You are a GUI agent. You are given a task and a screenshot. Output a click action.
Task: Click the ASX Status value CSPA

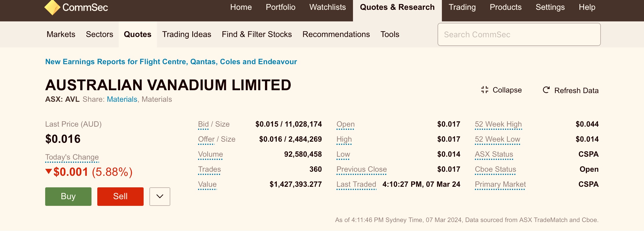588,154
